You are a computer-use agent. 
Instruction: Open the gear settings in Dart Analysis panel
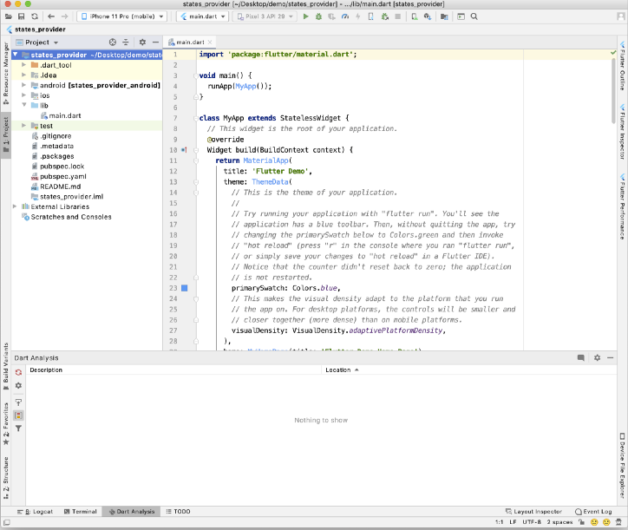tap(18, 385)
